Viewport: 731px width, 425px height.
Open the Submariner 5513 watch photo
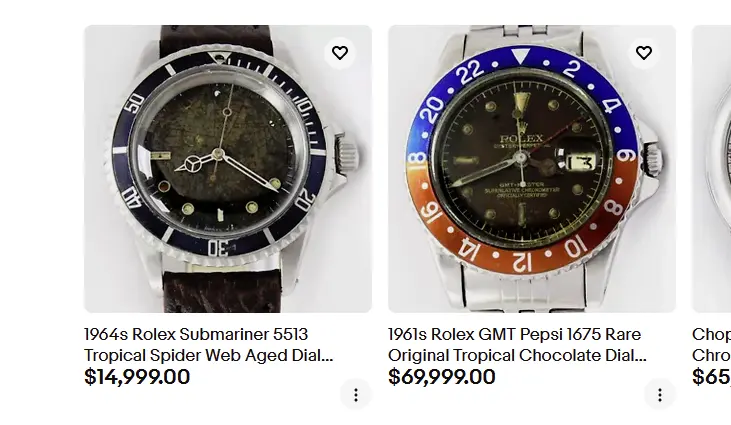(228, 169)
